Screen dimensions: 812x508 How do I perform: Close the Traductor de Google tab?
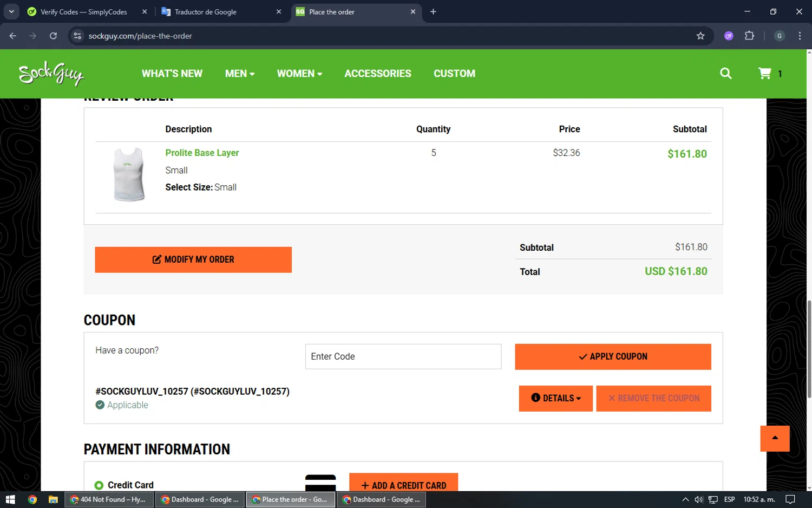279,11
